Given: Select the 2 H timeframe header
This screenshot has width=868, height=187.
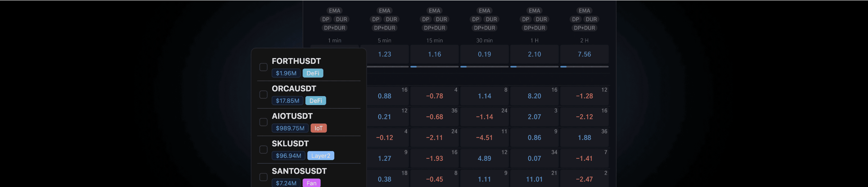Looking at the screenshot, I should click(584, 41).
